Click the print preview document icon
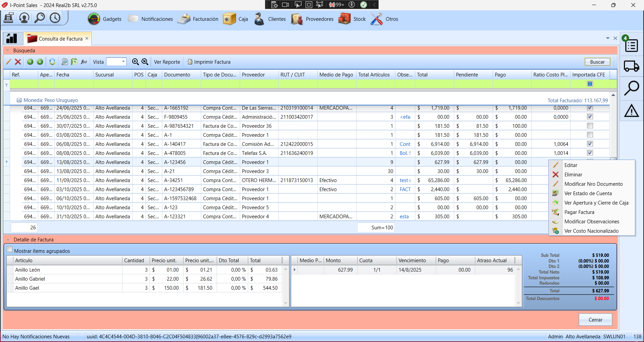This screenshot has height=342, width=644. coord(65,62)
